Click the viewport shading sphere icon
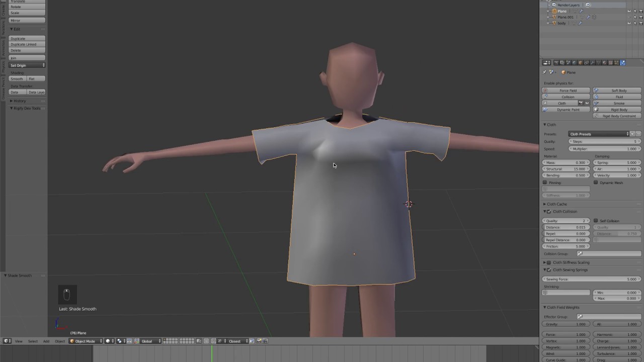Screen dimensions: 644x362 [x=110, y=341]
